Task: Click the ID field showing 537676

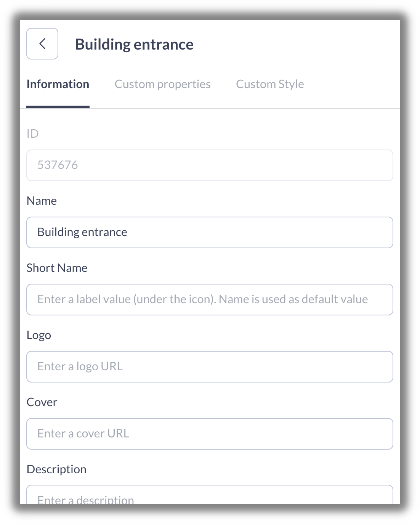Action: pos(210,165)
